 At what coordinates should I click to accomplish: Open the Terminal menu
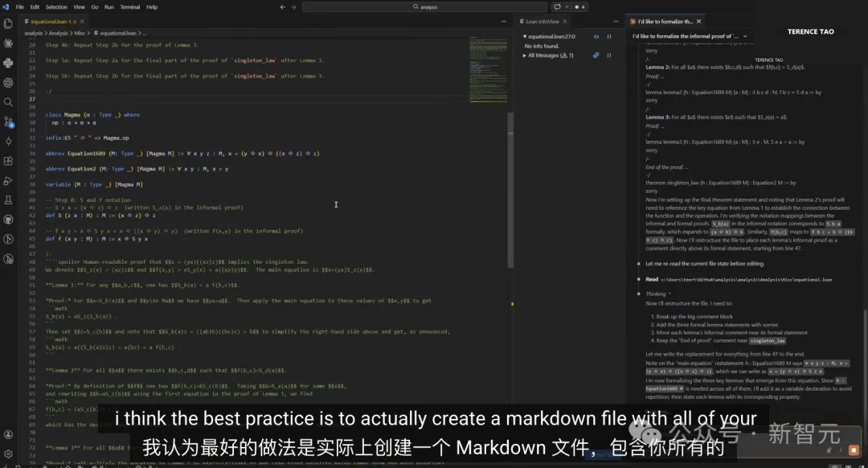click(129, 6)
